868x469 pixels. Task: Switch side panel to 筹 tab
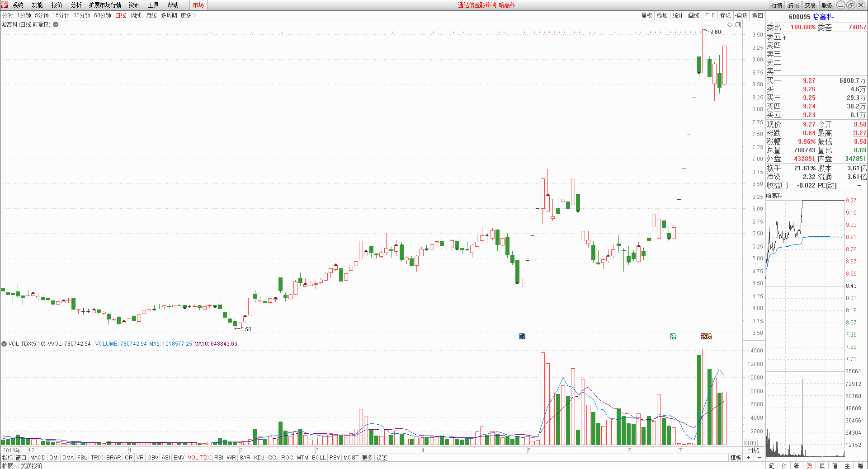point(860,465)
